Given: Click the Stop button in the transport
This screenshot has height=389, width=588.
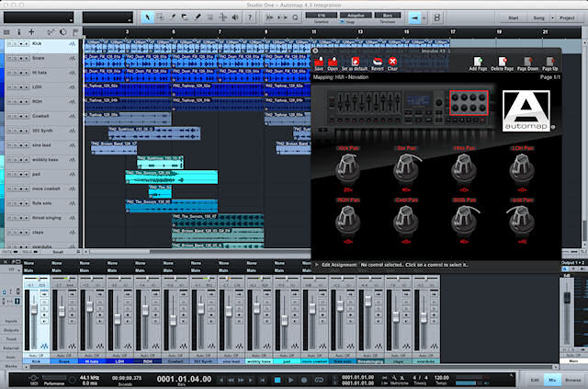Looking at the screenshot, I should click(x=277, y=380).
